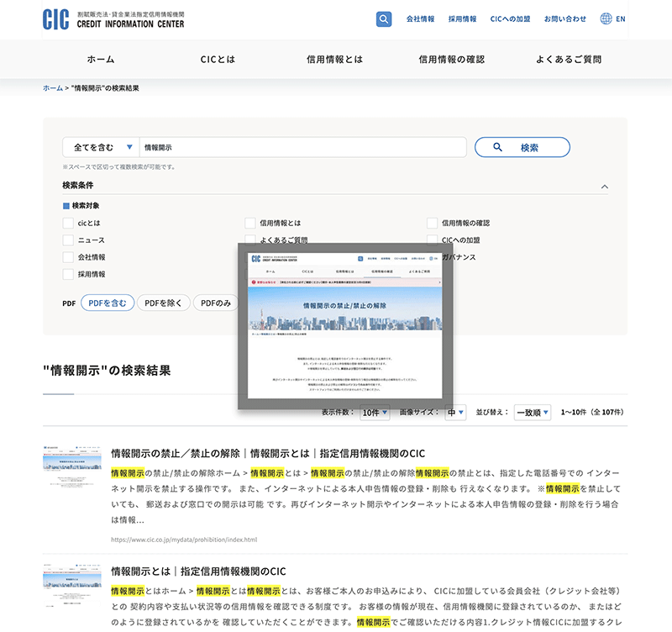Screen dimensions: 672x632
Task: Open お問い合わせ header link
Action: pyautogui.click(x=564, y=18)
